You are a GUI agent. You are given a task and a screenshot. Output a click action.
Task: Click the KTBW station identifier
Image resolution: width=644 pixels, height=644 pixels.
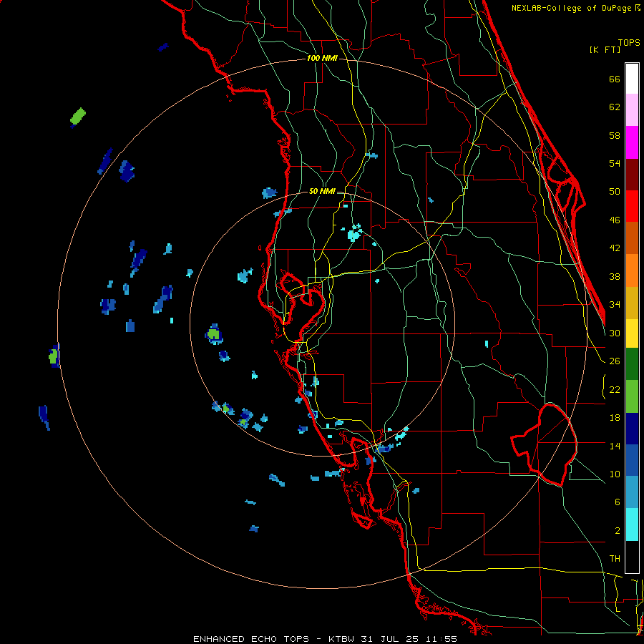(341, 639)
